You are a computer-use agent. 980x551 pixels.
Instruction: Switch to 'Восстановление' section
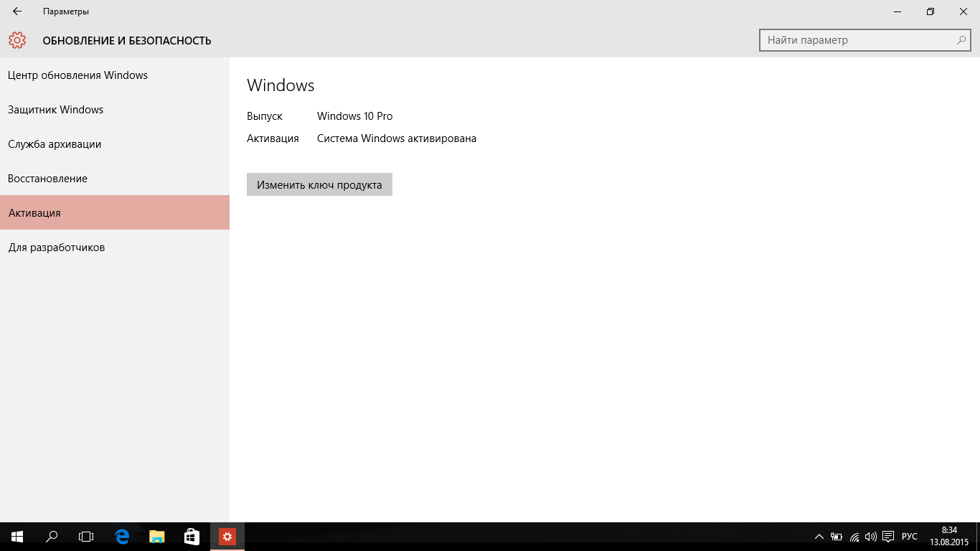click(x=115, y=179)
